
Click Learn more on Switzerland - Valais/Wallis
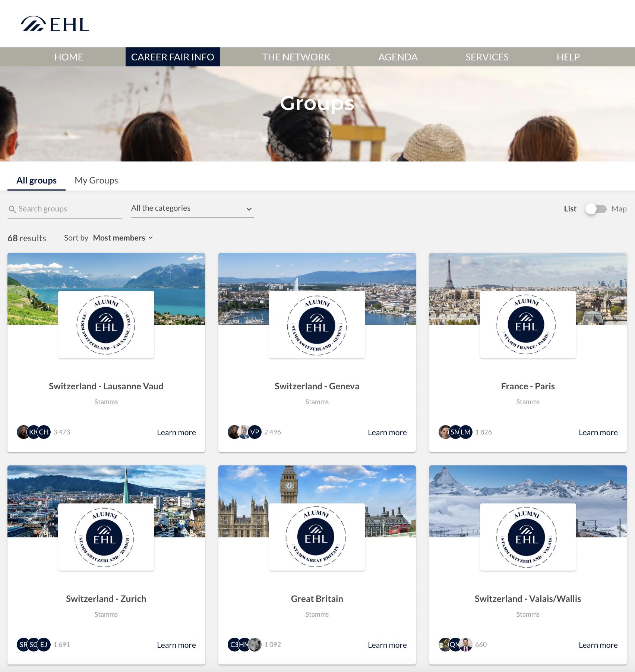(598, 645)
